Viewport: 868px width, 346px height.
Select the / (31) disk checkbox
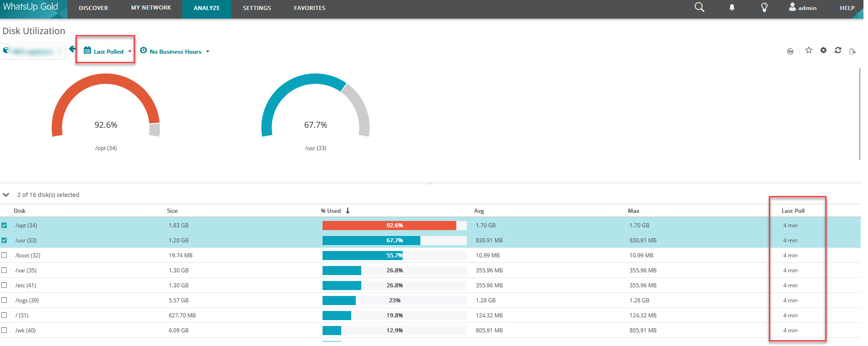[x=4, y=316]
